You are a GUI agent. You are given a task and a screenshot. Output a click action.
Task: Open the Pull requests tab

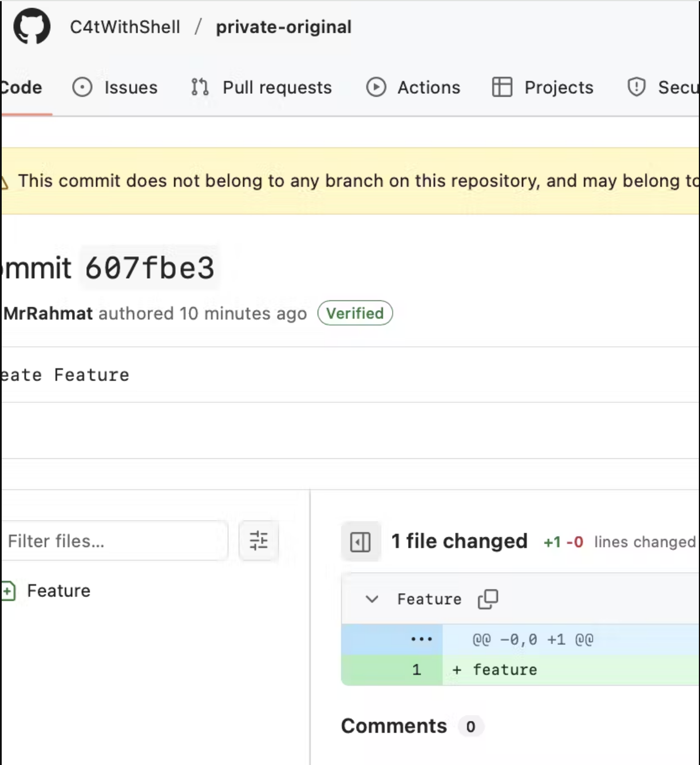(276, 88)
